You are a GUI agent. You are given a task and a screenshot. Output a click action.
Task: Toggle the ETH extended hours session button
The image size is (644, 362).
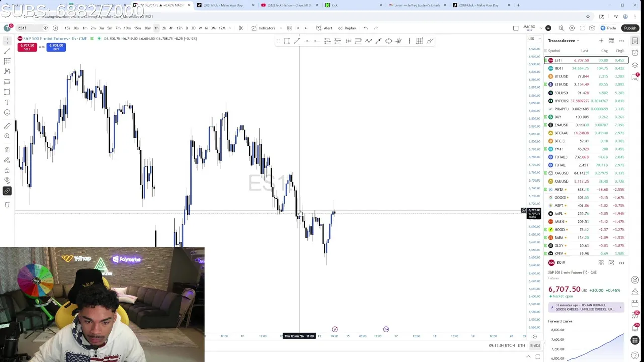521,345
